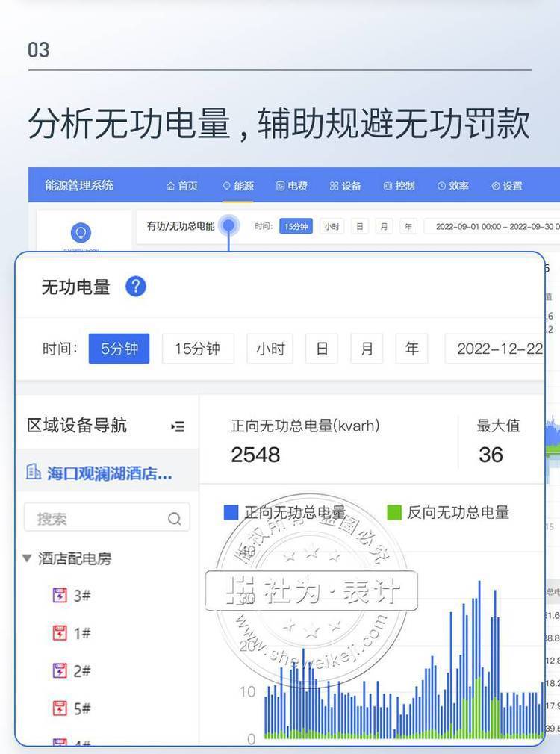Click the icon of device 5#
Viewport: 560px width, 754px height.
(x=60, y=708)
